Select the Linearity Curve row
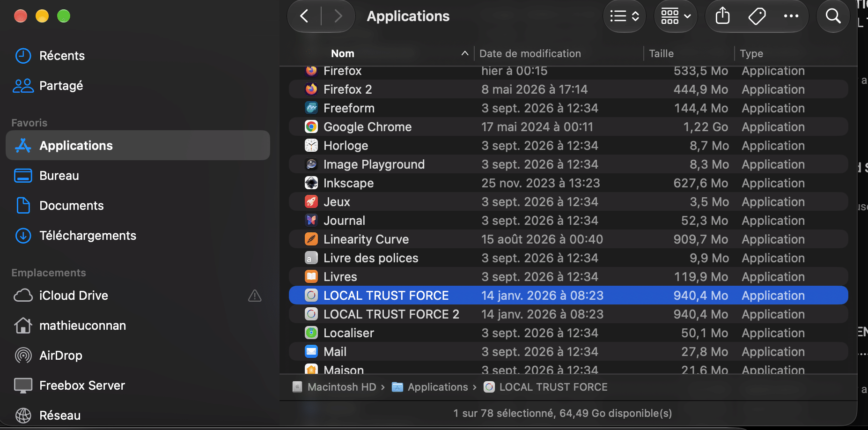This screenshot has height=430, width=868. [568, 239]
